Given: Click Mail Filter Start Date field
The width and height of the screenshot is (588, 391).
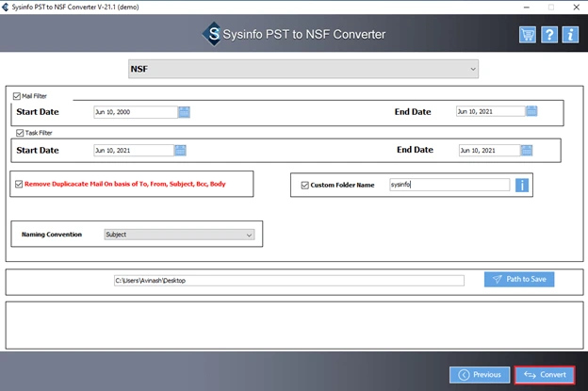Looking at the screenshot, I should (x=136, y=112).
